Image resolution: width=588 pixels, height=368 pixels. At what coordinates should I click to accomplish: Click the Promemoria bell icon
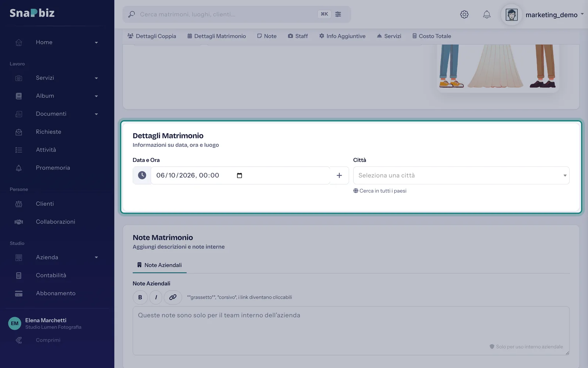(x=19, y=168)
